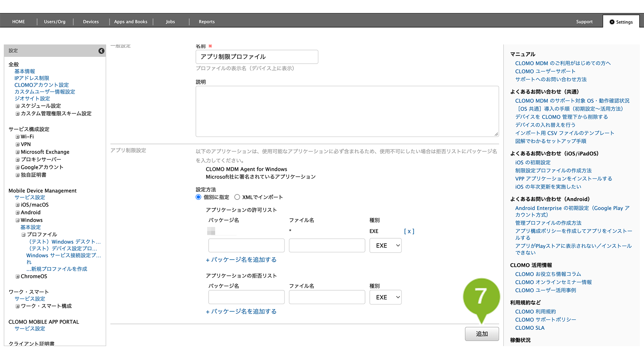Click the 追加 button
Viewport: 644px width, 362px height.
482,334
